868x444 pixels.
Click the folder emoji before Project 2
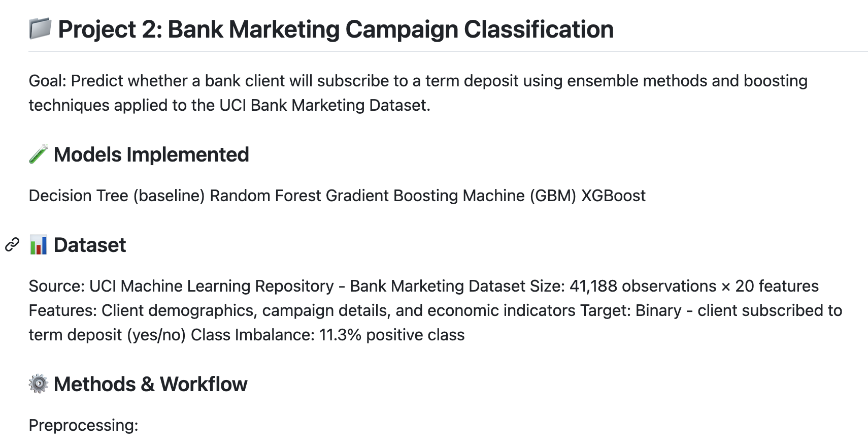pyautogui.click(x=40, y=28)
